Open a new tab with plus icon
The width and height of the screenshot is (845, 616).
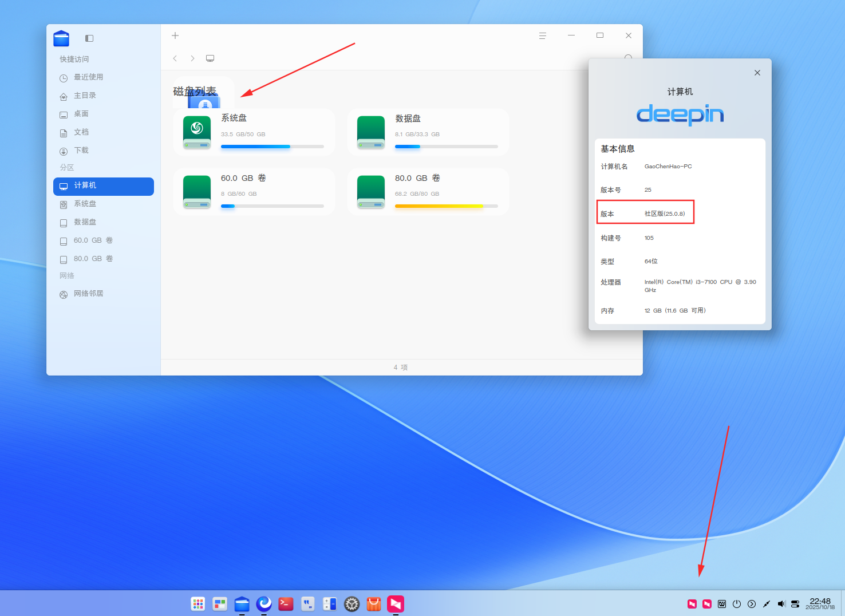[x=175, y=35]
